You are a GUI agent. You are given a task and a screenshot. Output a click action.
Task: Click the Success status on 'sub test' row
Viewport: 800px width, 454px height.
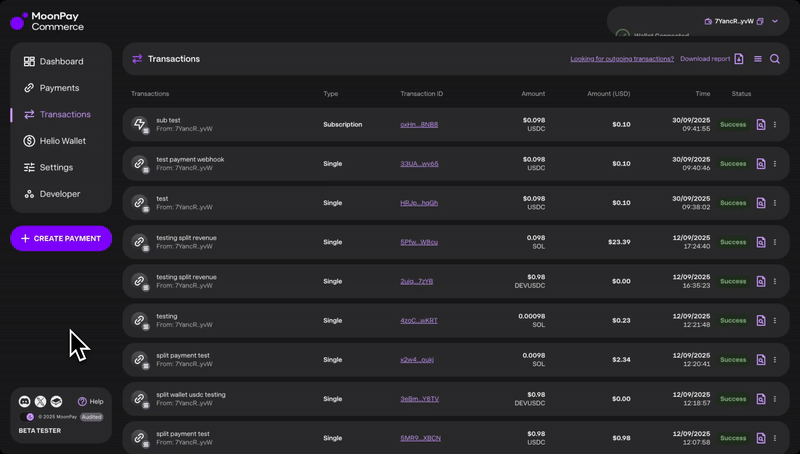tap(733, 124)
